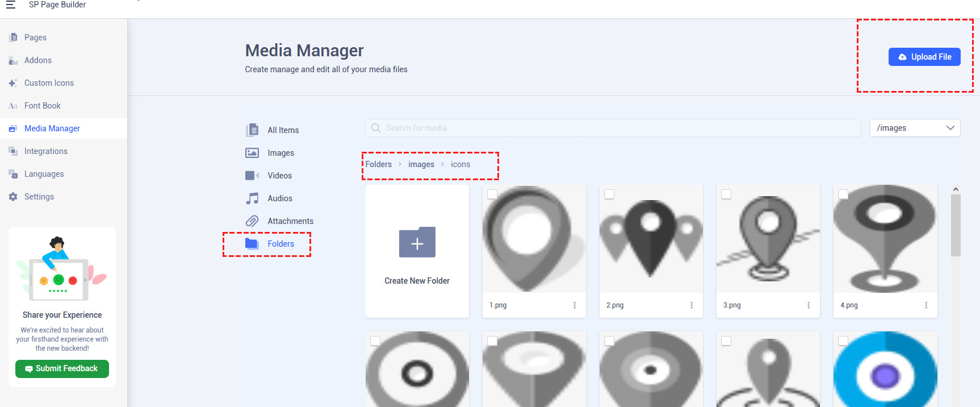Open the three-dot menu for 1.png

click(575, 305)
